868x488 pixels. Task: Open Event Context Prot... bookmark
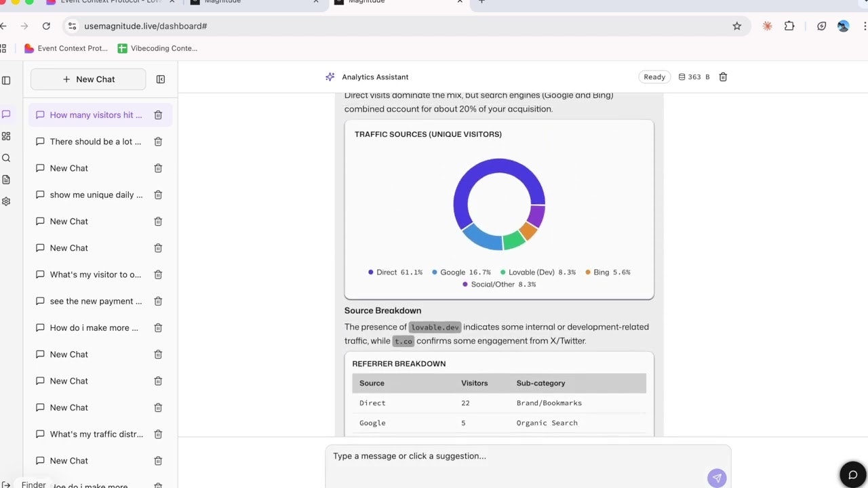(66, 48)
